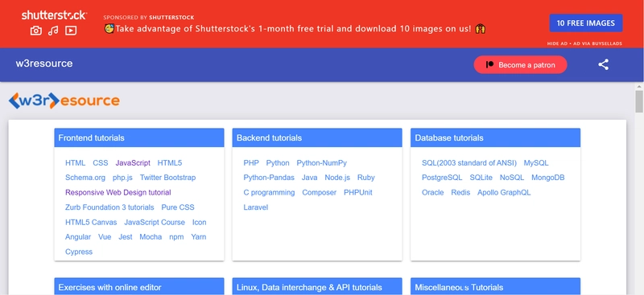
Task: Open the JavaScript Course link
Action: [x=155, y=223]
